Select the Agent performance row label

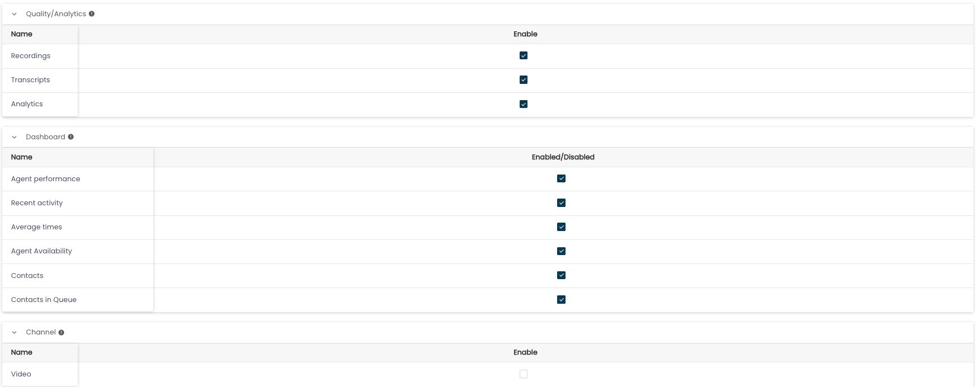click(x=46, y=179)
